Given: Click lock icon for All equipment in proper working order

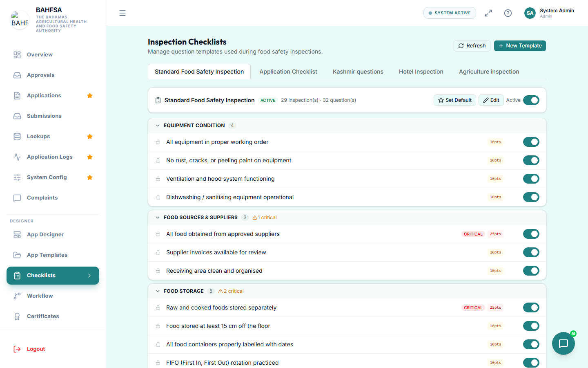Looking at the screenshot, I should click(x=158, y=142).
